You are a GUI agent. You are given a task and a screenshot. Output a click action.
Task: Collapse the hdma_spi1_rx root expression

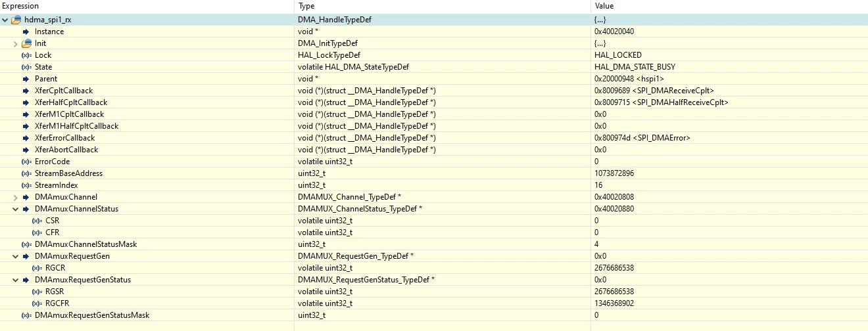coord(5,20)
